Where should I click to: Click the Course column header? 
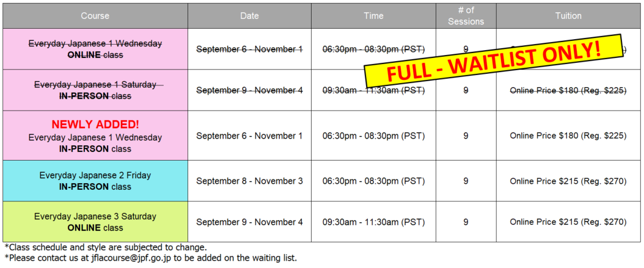(x=95, y=16)
